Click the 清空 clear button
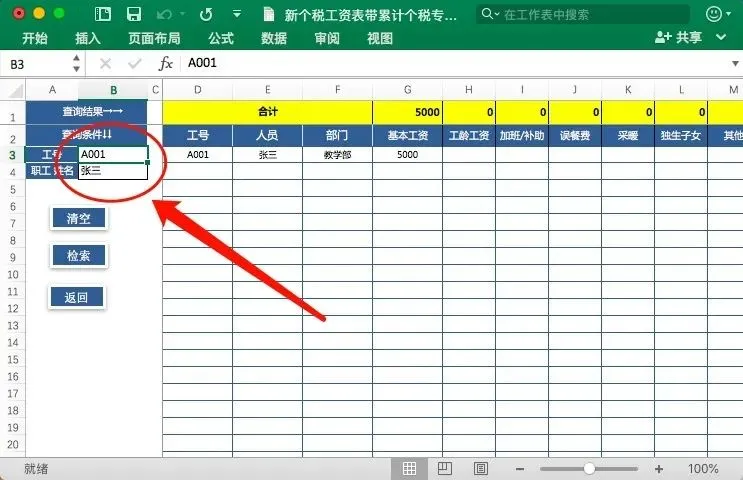The width and height of the screenshot is (743, 480). pyautogui.click(x=79, y=218)
